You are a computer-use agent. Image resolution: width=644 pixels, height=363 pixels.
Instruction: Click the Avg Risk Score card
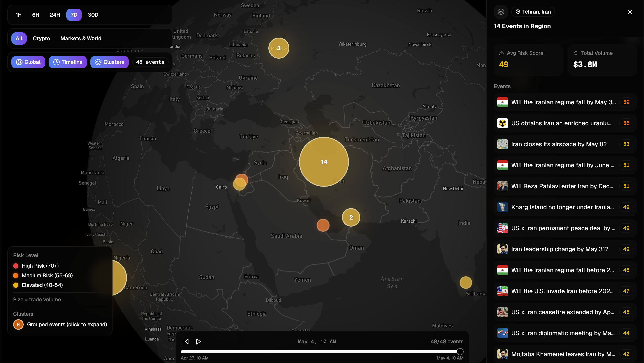[528, 60]
